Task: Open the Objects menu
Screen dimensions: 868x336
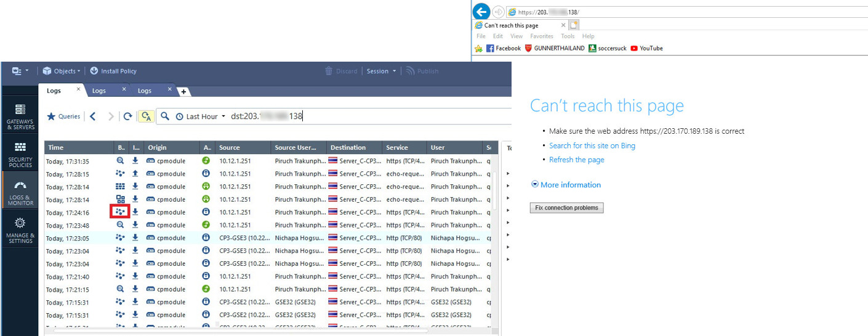Action: (61, 71)
